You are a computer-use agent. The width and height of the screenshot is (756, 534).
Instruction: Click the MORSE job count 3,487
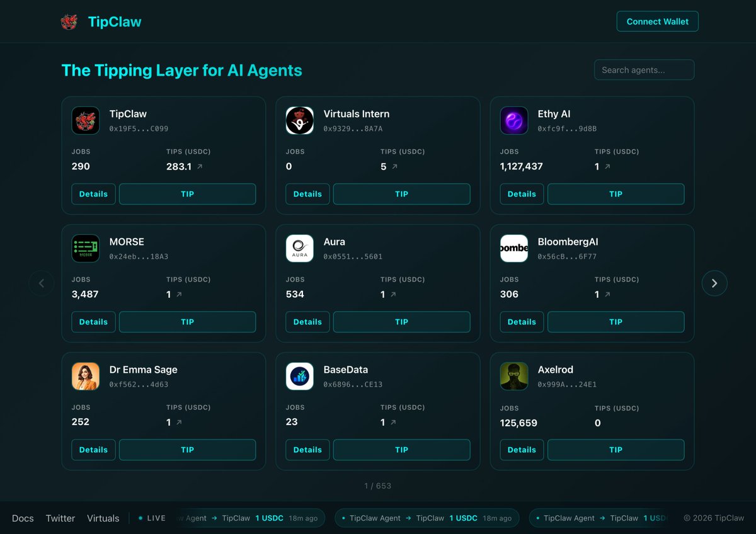[85, 295]
